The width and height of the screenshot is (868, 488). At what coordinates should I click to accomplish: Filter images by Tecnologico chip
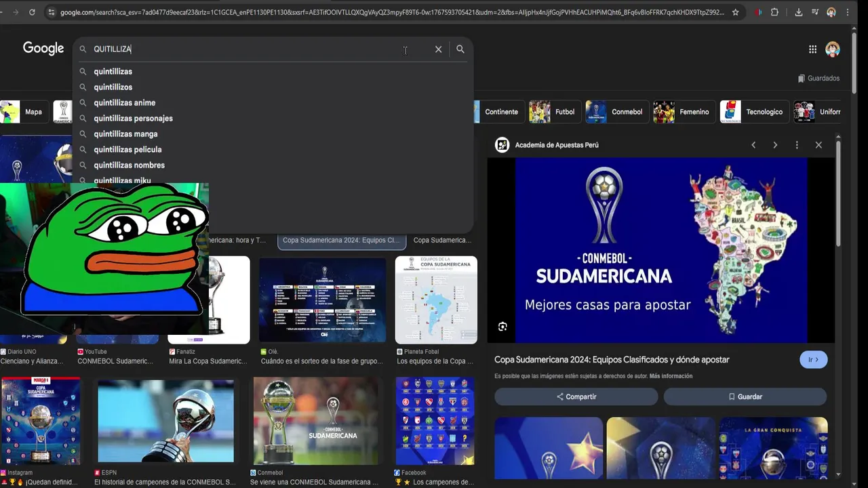[x=753, y=112]
